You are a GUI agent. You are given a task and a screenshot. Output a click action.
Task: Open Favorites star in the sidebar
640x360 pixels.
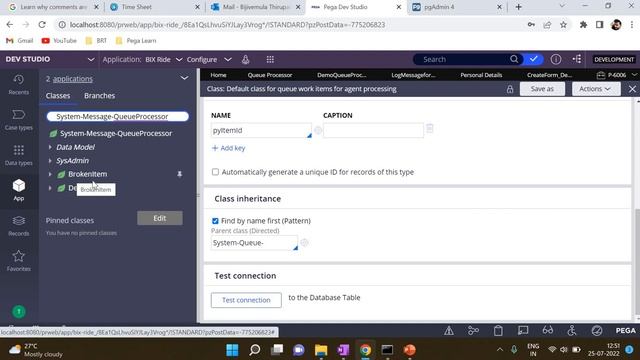tap(18, 261)
